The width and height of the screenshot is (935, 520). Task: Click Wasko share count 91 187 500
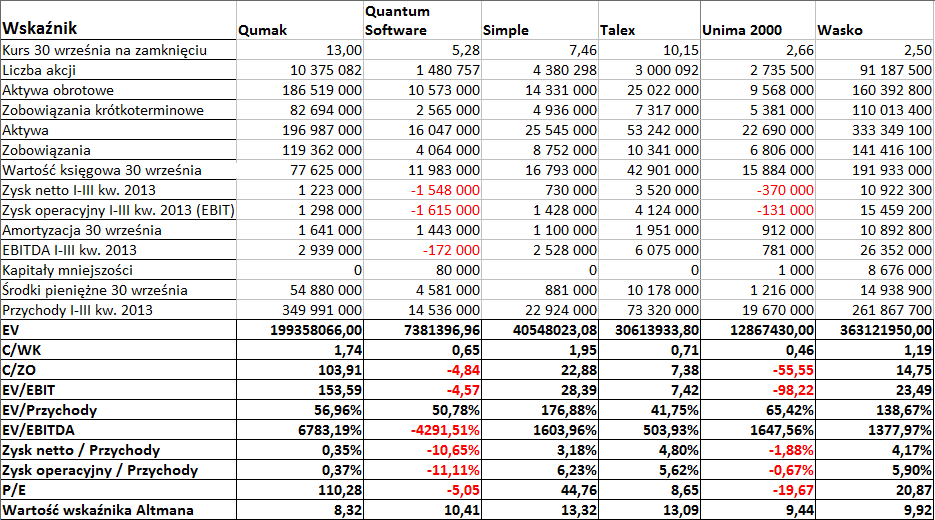[896, 70]
